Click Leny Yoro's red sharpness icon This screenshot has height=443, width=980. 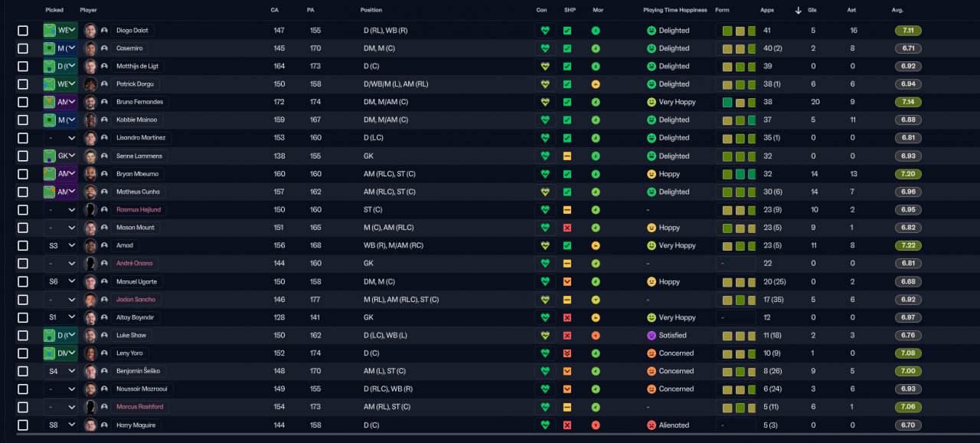click(567, 353)
